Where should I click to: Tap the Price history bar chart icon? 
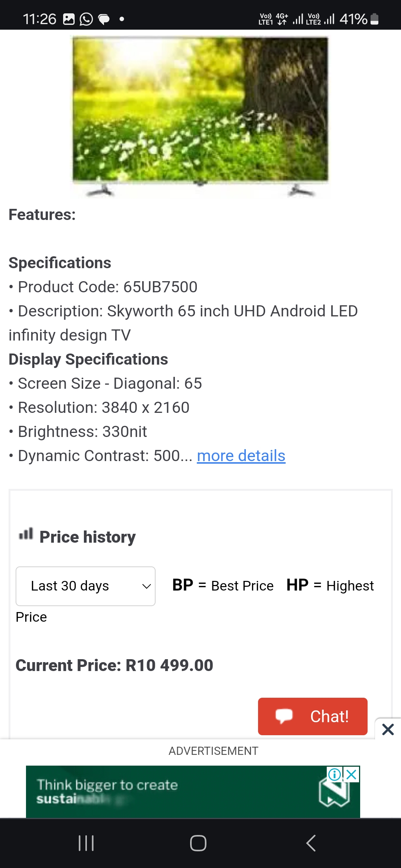(26, 534)
